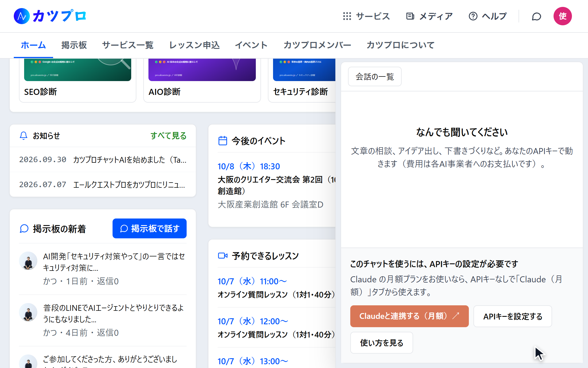Click venue text 大阪産業創造館 6F 会議室D
588x368 pixels.
pos(270,204)
